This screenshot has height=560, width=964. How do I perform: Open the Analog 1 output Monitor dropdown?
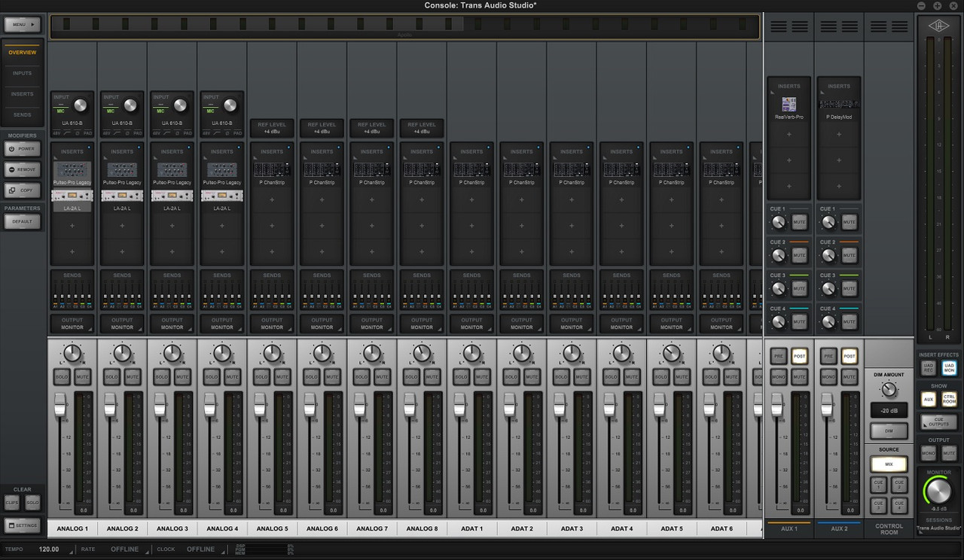tap(72, 324)
